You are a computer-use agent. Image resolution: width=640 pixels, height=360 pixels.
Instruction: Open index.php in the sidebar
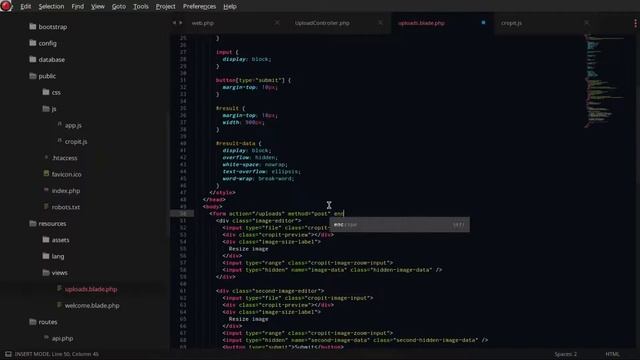point(66,191)
